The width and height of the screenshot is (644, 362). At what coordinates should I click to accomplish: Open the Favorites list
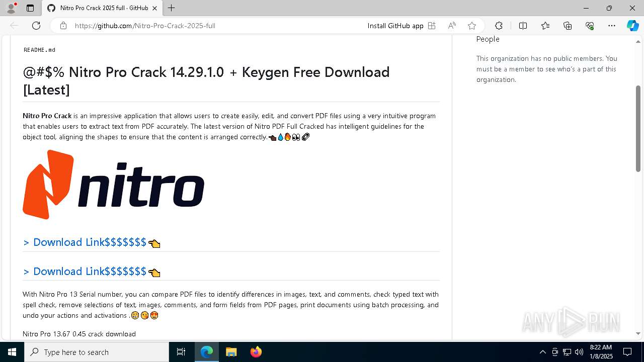tap(545, 26)
